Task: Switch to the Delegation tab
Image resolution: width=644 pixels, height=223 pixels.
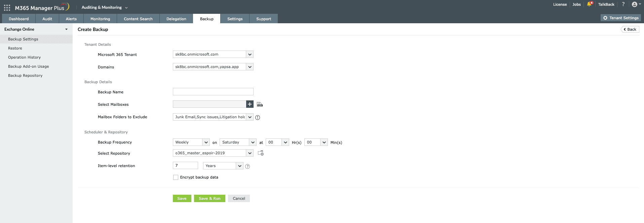Action: (x=176, y=19)
